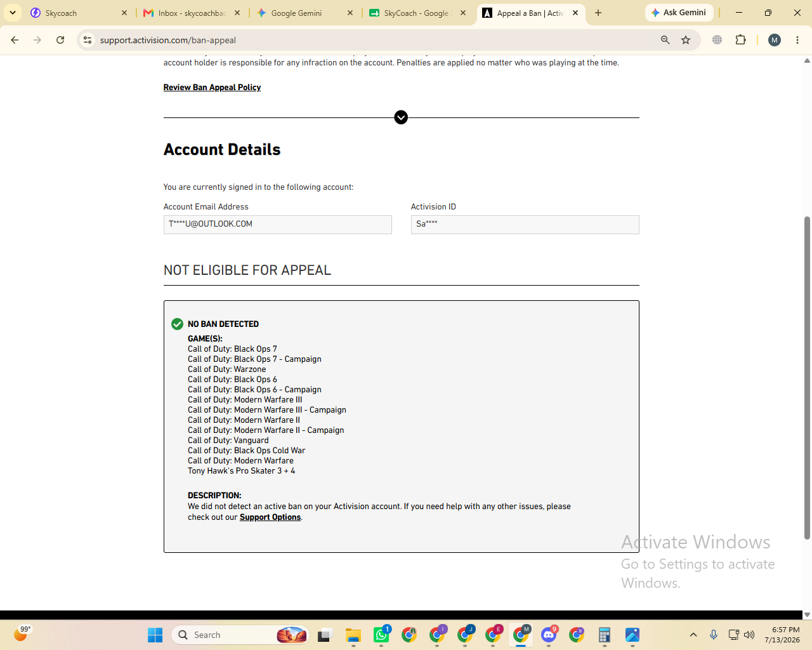812x650 pixels.
Task: Close the Skycoach tab
Action: [x=124, y=13]
